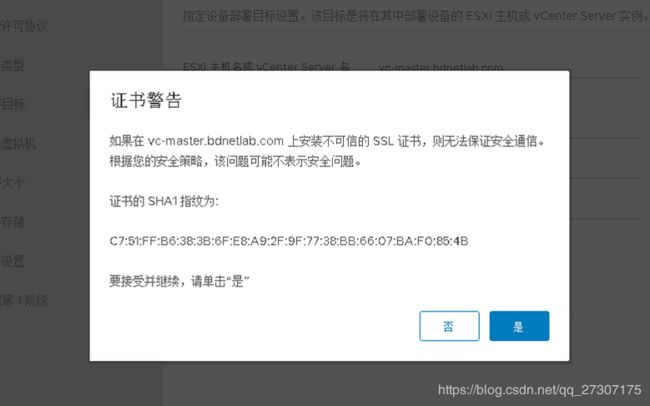Go to the 存储 wizard step
The image size is (650, 406).
point(12,222)
